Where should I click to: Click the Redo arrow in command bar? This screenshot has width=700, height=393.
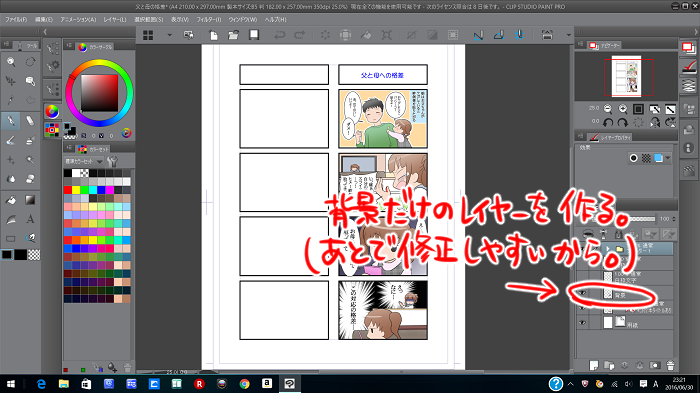pyautogui.click(x=300, y=35)
